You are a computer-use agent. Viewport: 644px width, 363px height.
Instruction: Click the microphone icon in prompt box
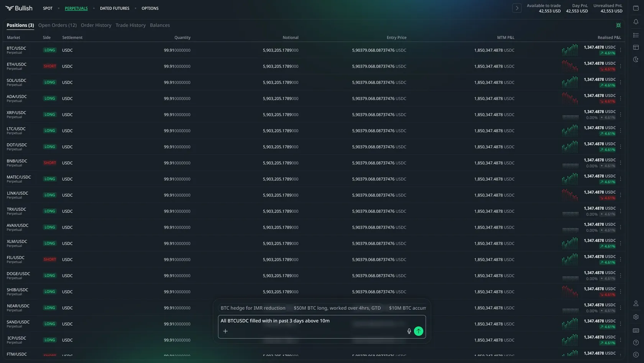tap(409, 331)
